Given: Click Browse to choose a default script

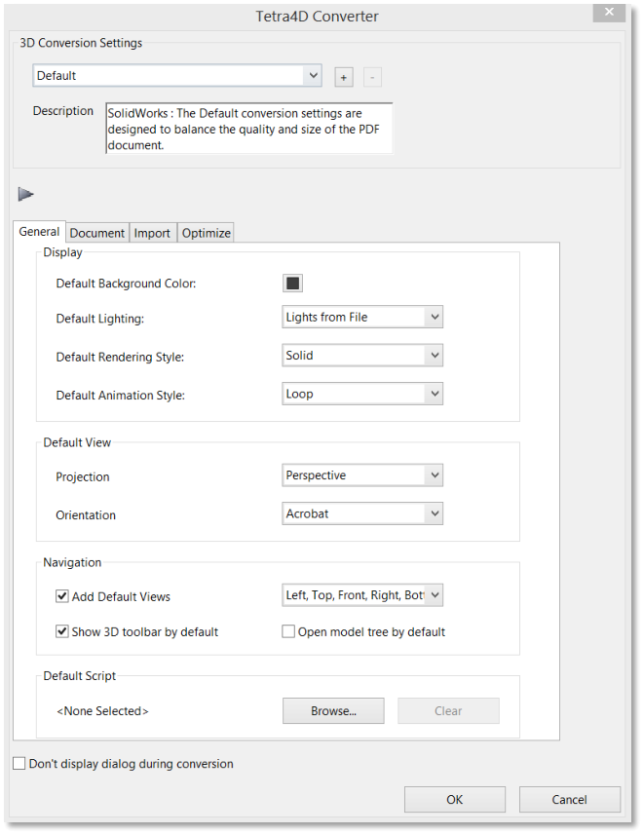Looking at the screenshot, I should click(x=333, y=711).
